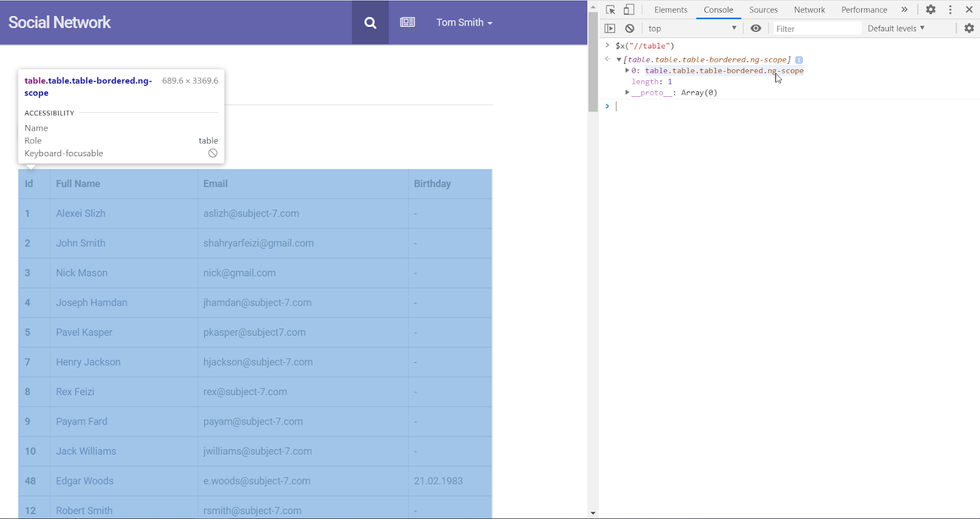Open console settings gear icon
This screenshot has width=980, height=519.
(969, 29)
